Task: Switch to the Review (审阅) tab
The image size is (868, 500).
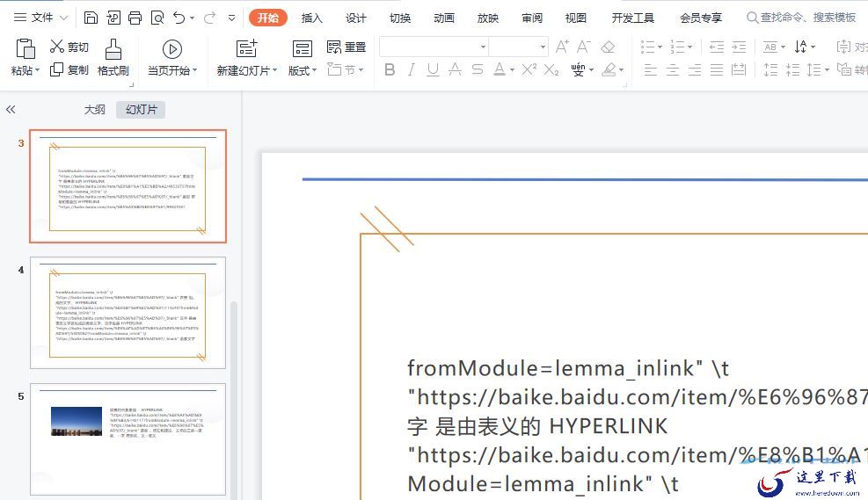Action: point(532,18)
